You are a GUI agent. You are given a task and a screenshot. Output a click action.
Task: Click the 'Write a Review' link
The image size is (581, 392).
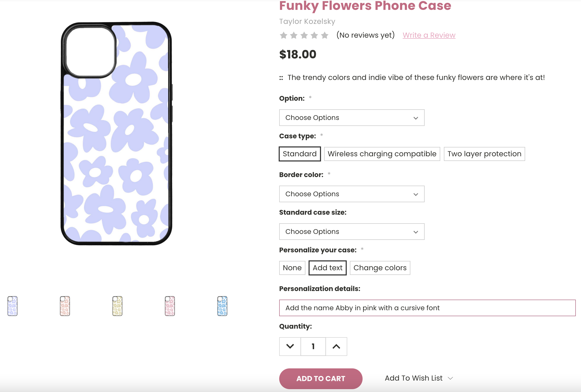[429, 35]
